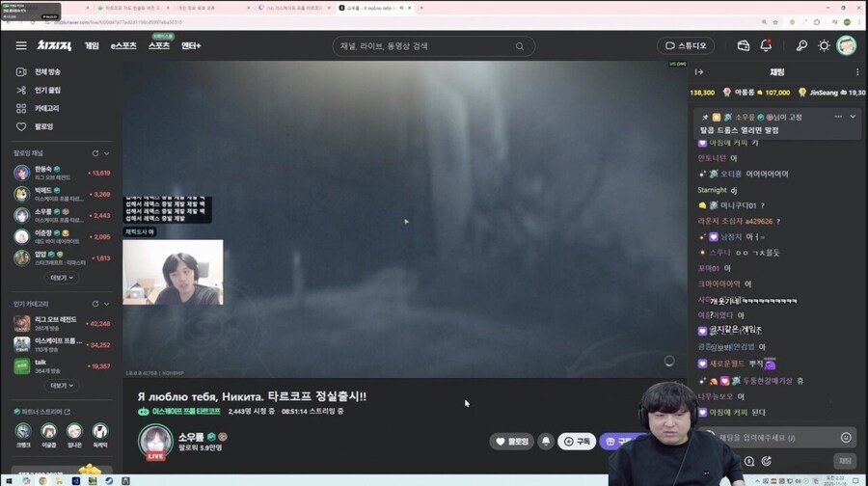Open the profile avatar menu

click(x=847, y=45)
